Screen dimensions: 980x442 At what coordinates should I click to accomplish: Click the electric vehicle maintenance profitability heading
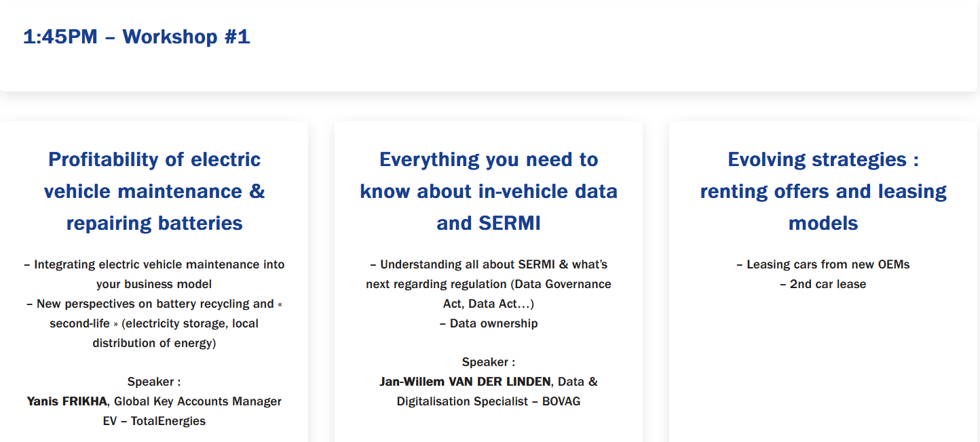pos(154,191)
